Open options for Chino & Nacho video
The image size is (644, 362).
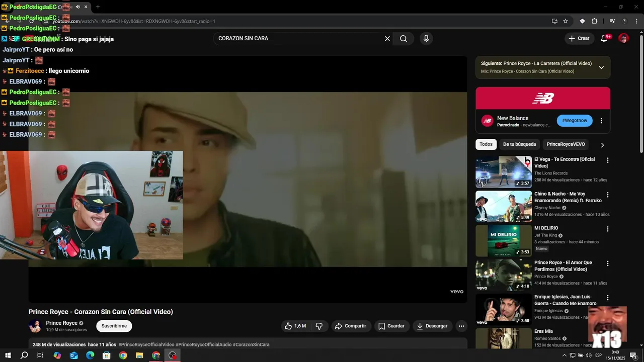click(607, 195)
